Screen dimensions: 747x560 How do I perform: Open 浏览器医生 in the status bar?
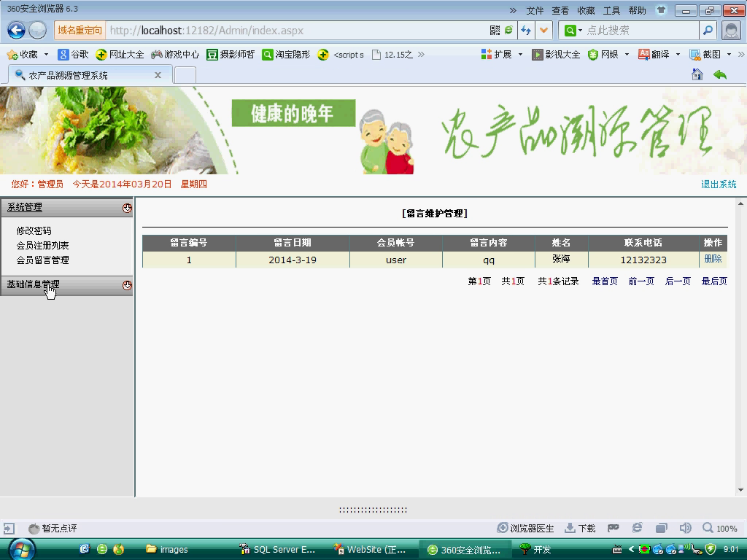click(525, 528)
